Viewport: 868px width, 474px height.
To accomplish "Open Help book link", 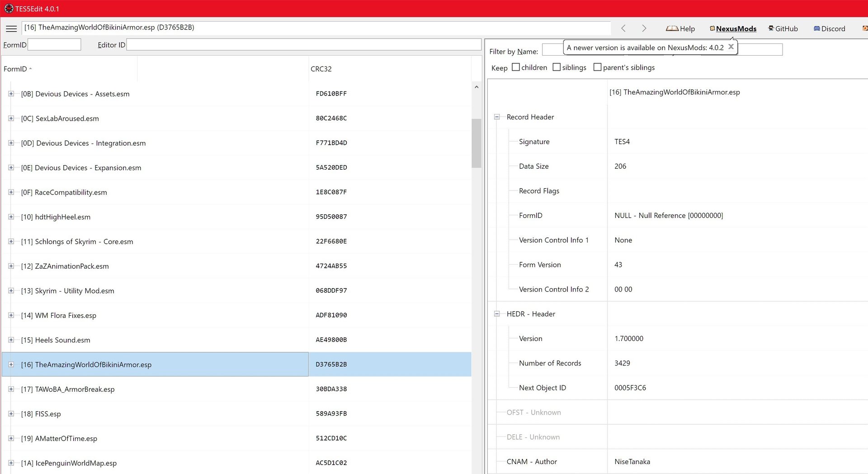I will (680, 28).
